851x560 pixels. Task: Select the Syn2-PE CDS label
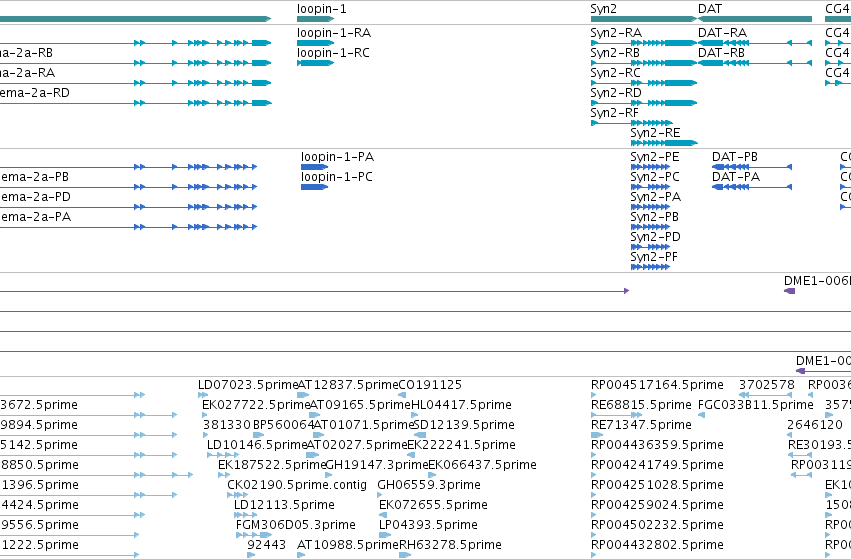point(655,157)
